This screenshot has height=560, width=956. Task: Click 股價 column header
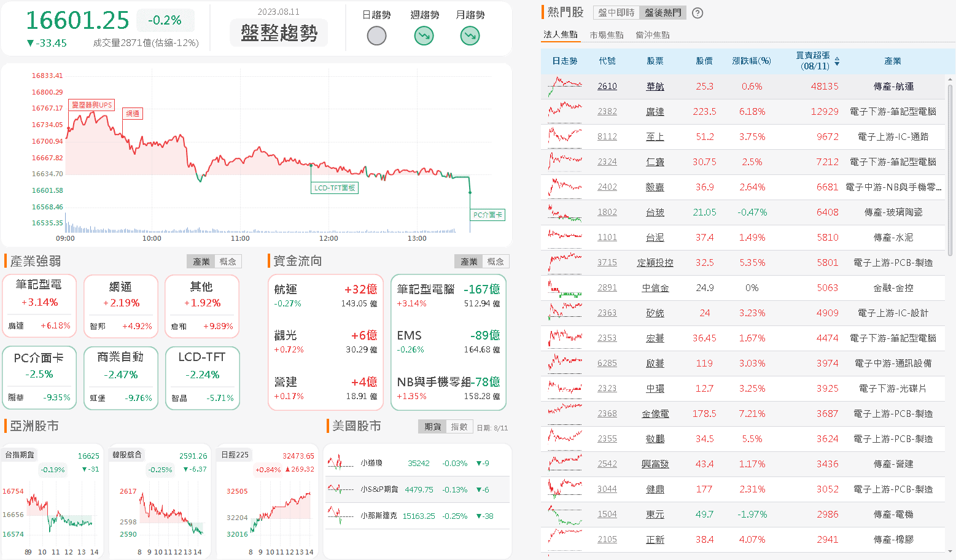[x=704, y=61]
